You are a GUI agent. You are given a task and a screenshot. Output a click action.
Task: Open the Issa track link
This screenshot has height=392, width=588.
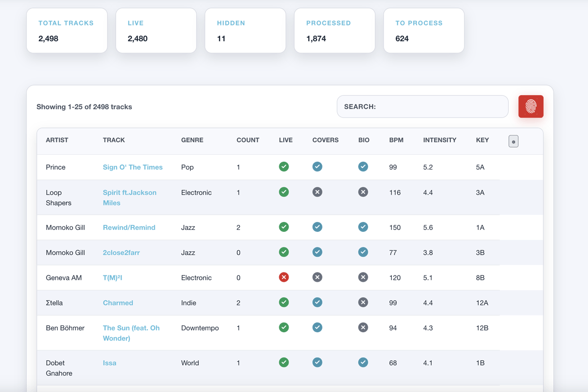(110, 363)
